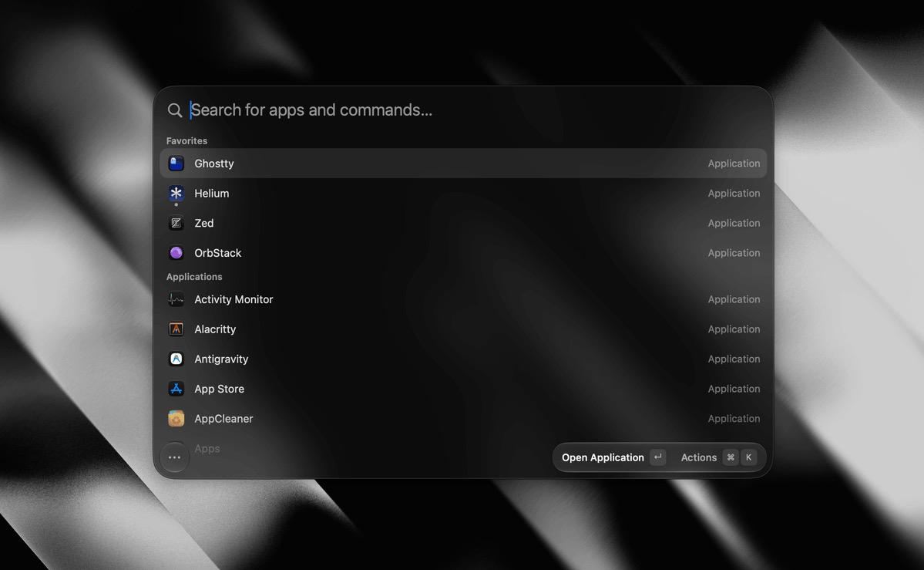Click the Zed editor icon
The height and width of the screenshot is (570, 924).
point(176,223)
